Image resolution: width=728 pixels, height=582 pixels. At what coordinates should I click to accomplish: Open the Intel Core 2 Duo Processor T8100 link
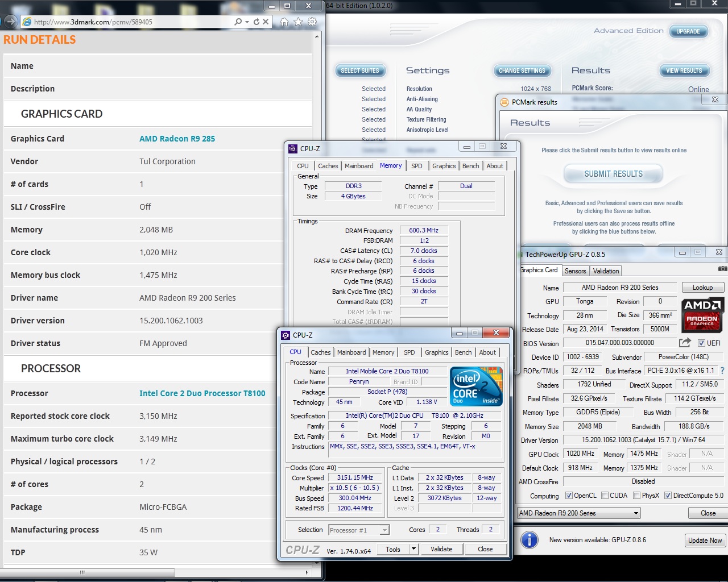(x=202, y=393)
